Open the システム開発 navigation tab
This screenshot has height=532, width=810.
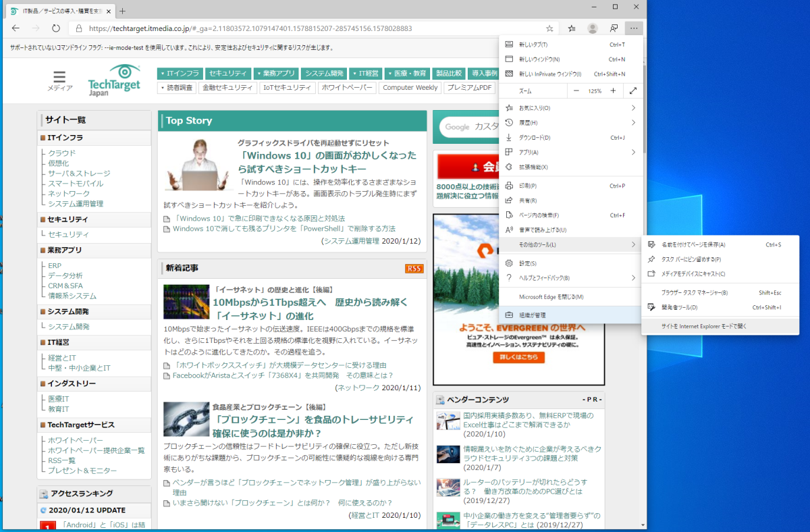tap(324, 73)
